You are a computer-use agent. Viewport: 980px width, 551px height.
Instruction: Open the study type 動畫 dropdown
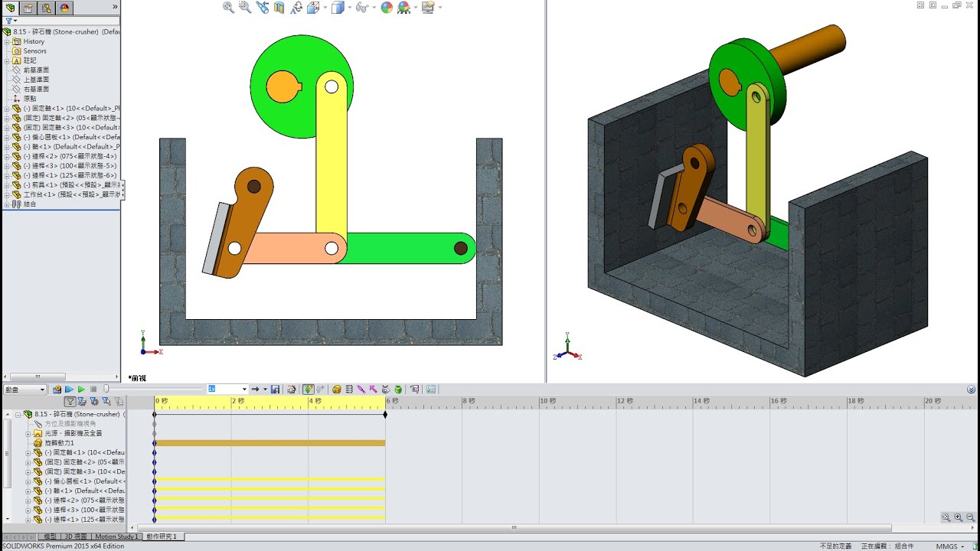pos(24,390)
